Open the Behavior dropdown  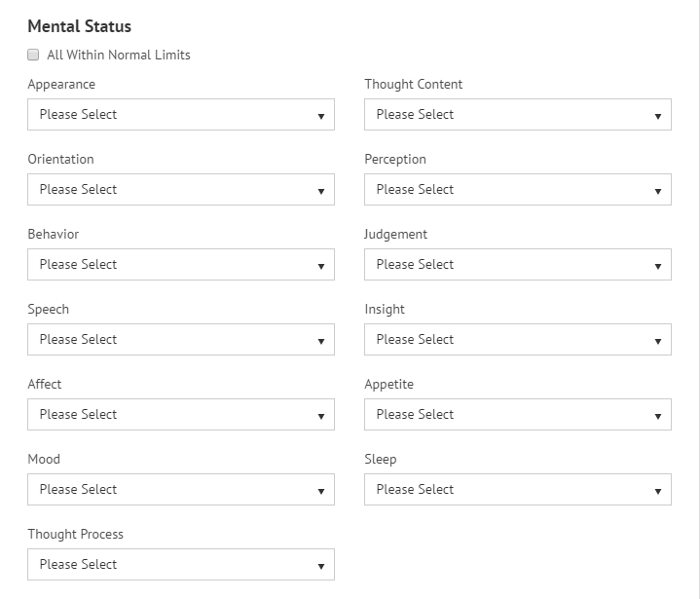pos(181,265)
